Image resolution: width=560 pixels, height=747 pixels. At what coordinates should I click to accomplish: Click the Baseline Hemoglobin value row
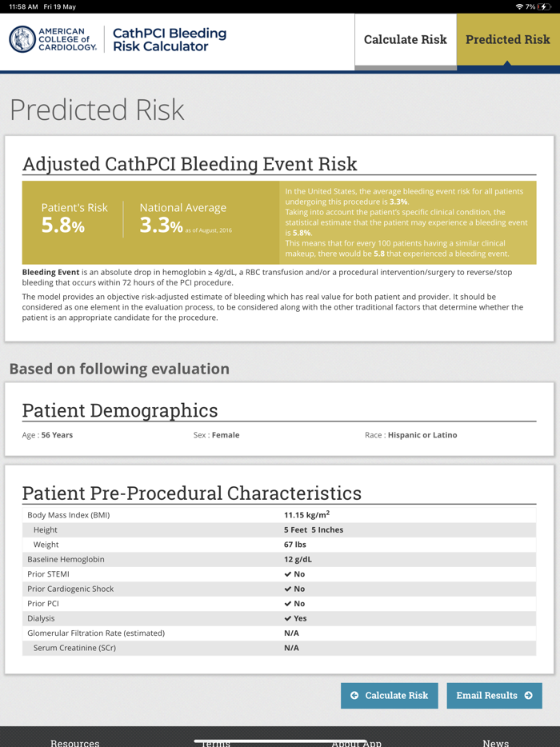280,559
